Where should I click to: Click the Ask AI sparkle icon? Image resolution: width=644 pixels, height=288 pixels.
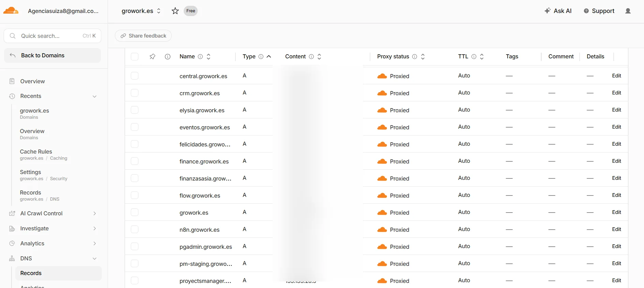point(548,11)
